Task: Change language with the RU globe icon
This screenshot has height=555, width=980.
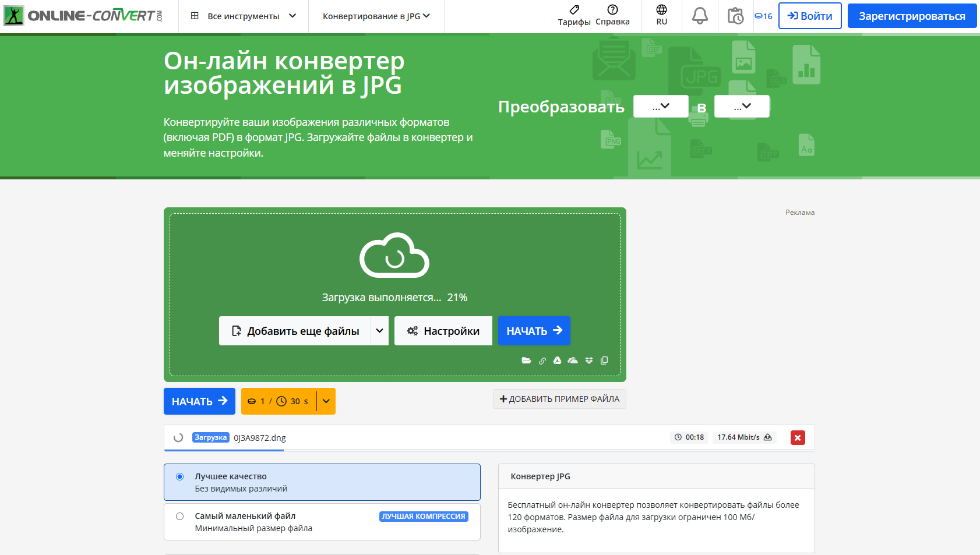Action: coord(662,9)
